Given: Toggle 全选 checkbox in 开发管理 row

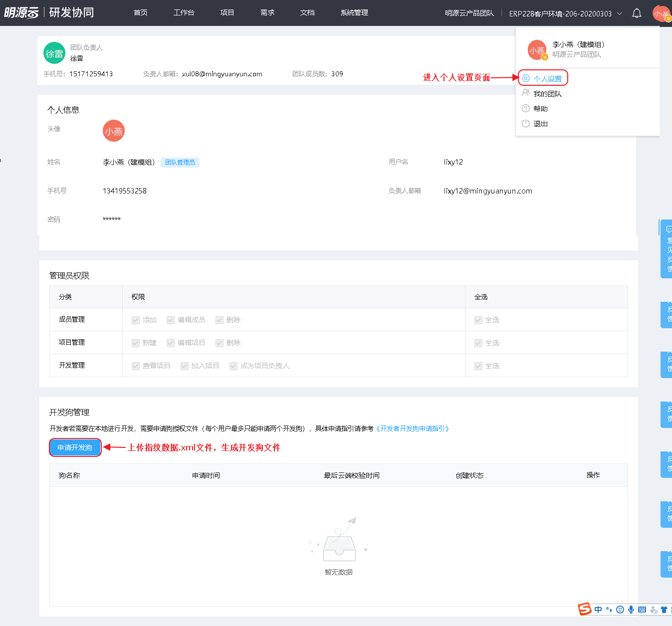Looking at the screenshot, I should point(478,366).
